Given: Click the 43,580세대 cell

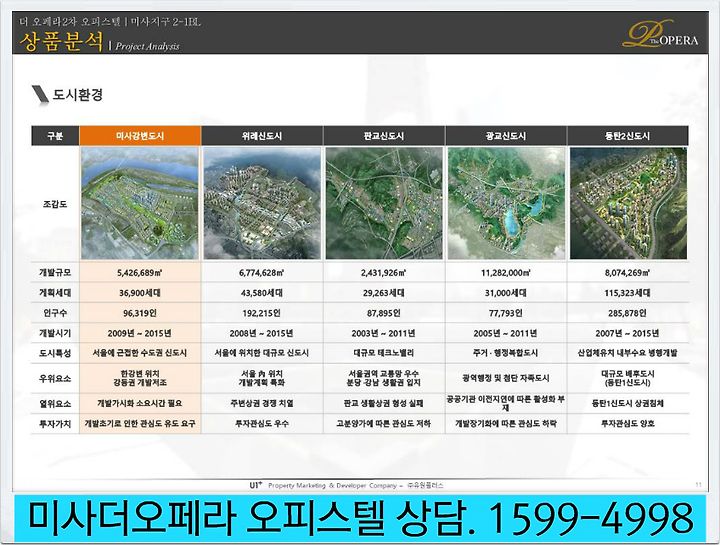Looking at the screenshot, I should point(262,293).
